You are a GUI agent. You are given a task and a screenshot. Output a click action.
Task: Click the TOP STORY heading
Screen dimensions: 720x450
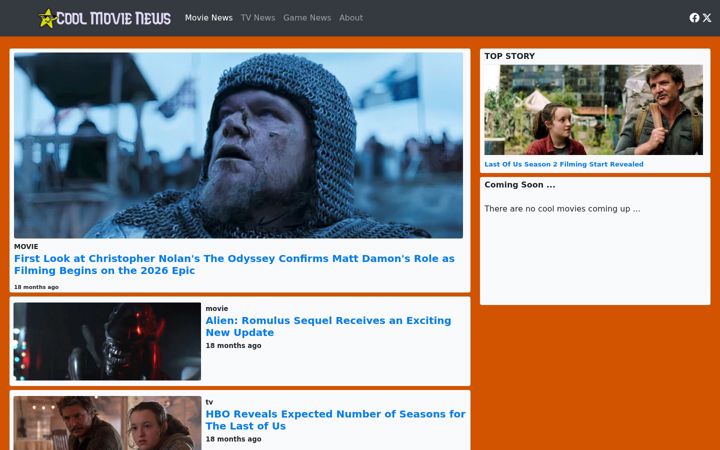click(510, 56)
